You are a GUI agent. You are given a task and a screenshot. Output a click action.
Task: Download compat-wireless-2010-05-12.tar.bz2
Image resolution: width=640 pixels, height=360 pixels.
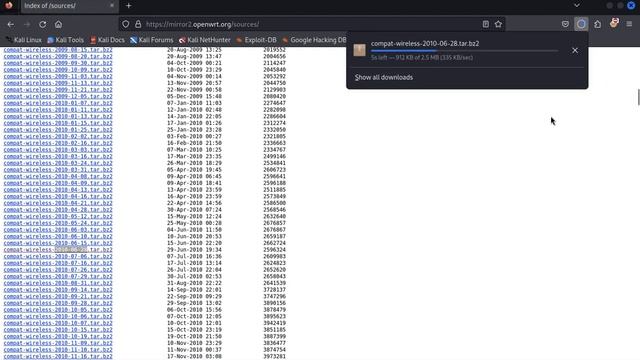click(58, 216)
